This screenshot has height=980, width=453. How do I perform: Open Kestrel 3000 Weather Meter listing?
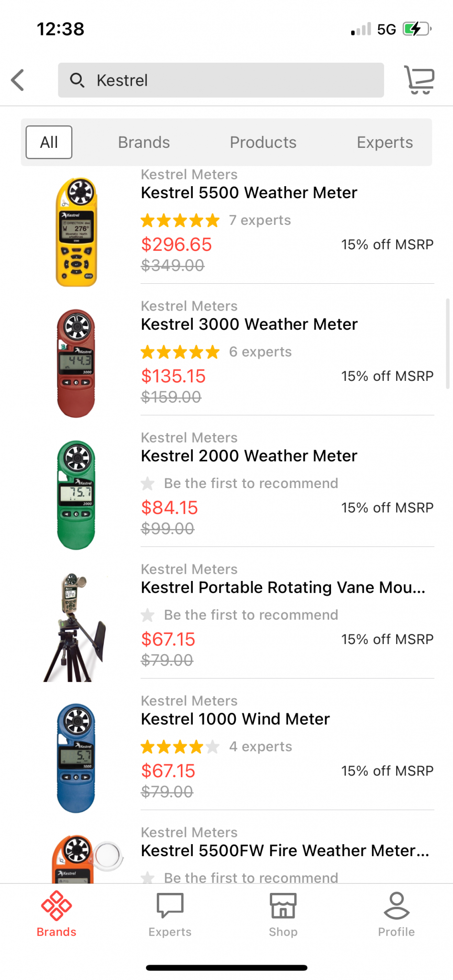(x=249, y=324)
